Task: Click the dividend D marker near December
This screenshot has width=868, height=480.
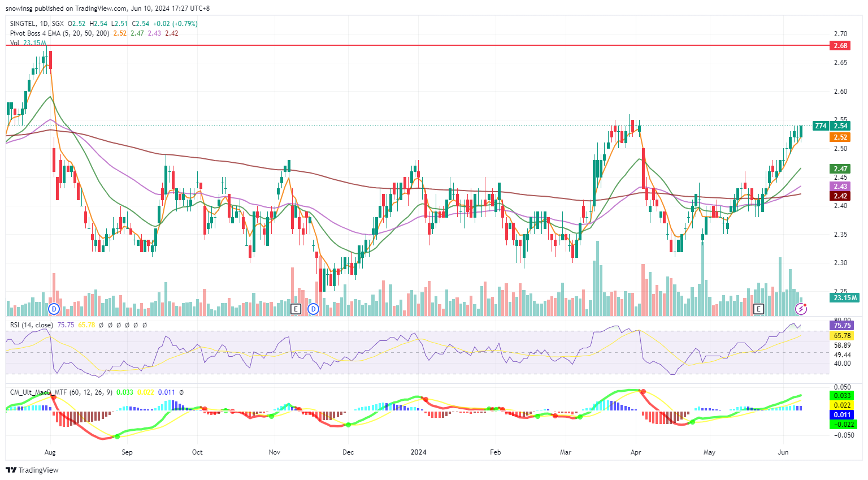Action: click(314, 309)
